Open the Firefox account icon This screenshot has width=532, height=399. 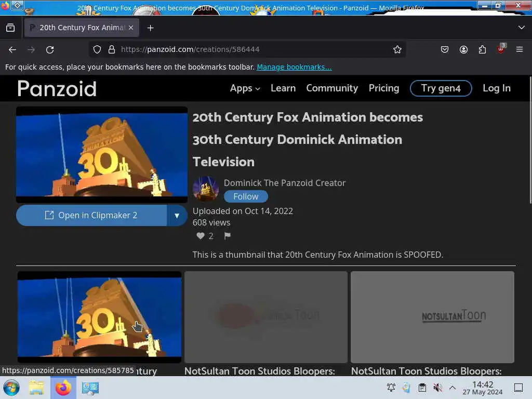point(463,49)
